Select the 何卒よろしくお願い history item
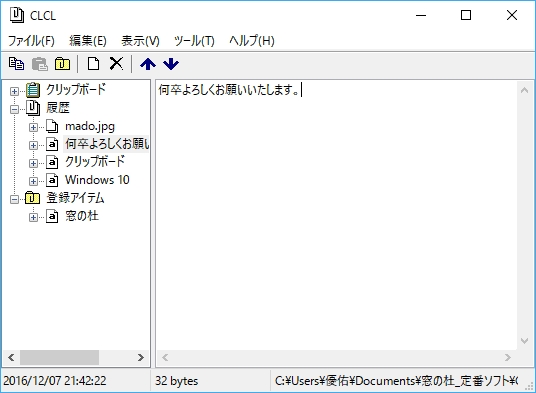The height and width of the screenshot is (393, 536). [x=107, y=144]
